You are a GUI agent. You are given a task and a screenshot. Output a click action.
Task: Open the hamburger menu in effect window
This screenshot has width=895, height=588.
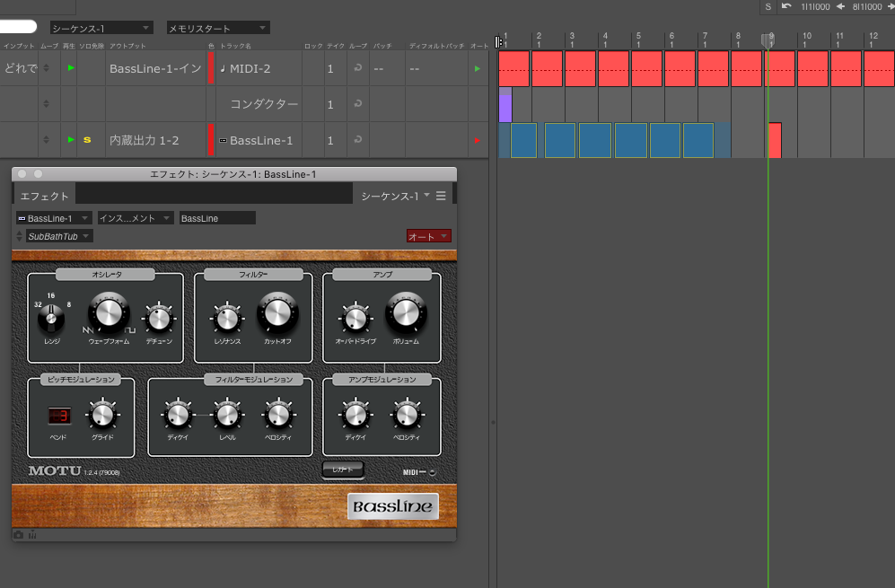pos(441,196)
